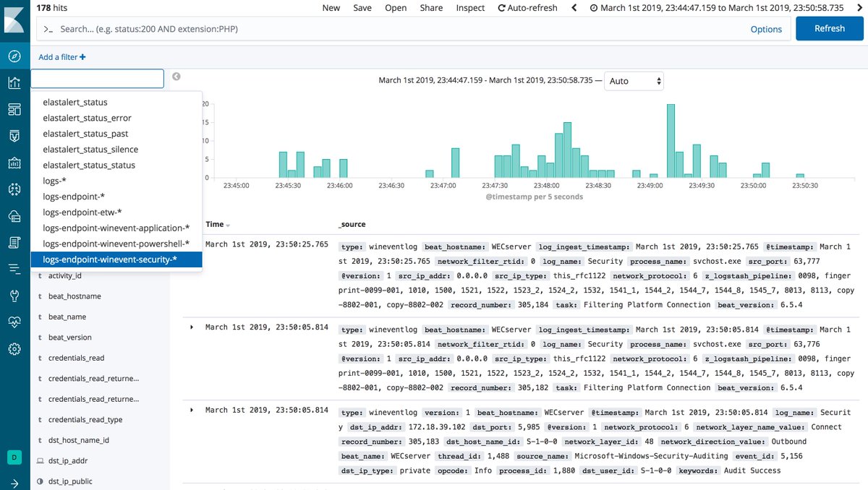This screenshot has width=868, height=490.
Task: Click the _source column header
Action: click(x=354, y=225)
